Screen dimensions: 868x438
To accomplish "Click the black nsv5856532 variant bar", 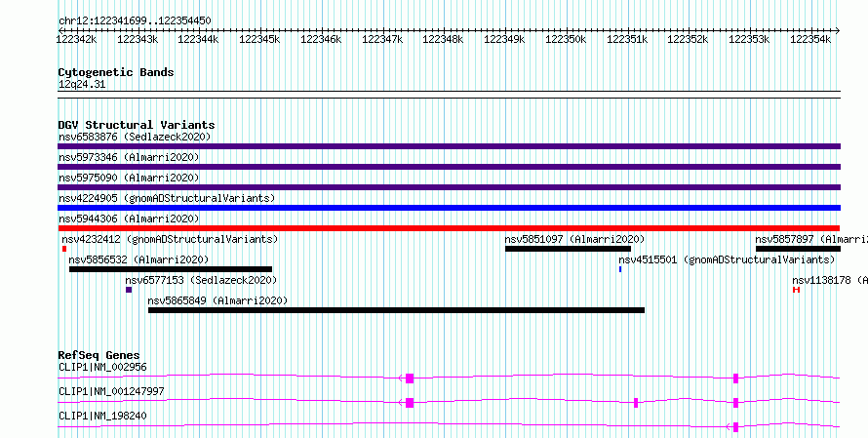I will 171,269.
